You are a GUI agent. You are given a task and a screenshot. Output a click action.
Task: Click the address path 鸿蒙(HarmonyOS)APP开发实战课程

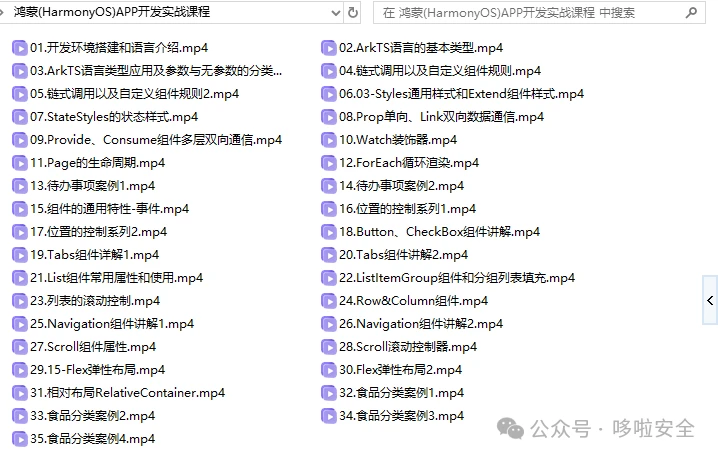[x=112, y=12]
